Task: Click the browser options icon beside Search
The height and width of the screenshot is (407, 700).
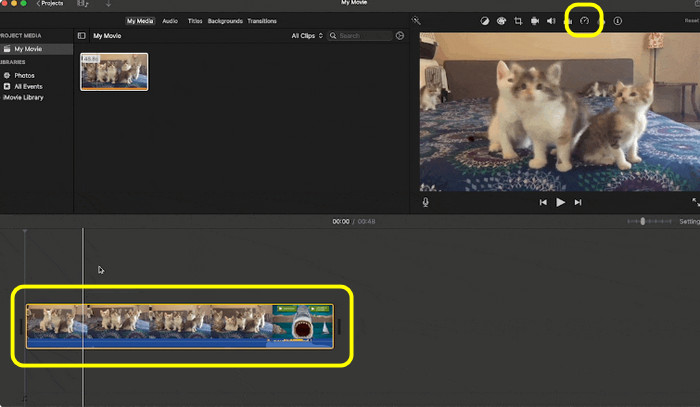Action: (400, 36)
